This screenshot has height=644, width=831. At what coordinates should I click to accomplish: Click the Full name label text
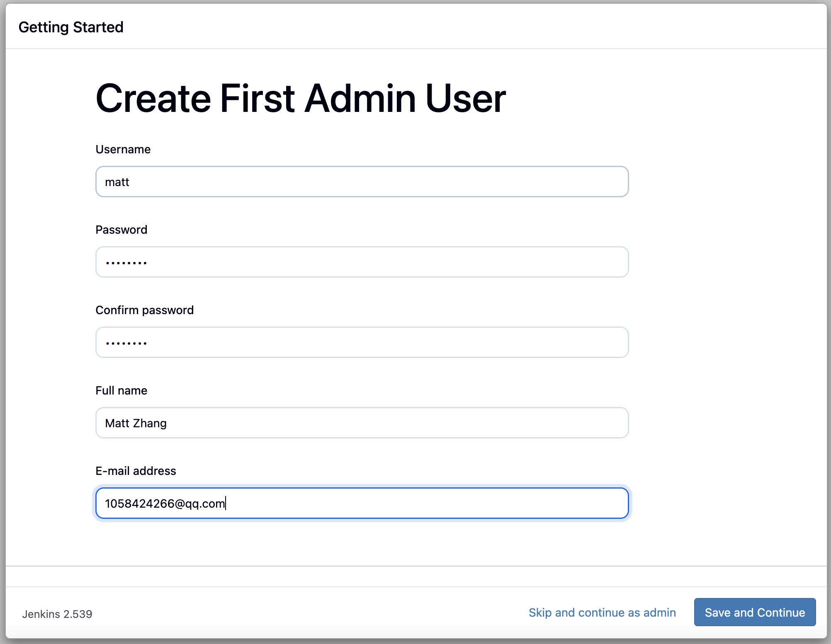tap(121, 390)
